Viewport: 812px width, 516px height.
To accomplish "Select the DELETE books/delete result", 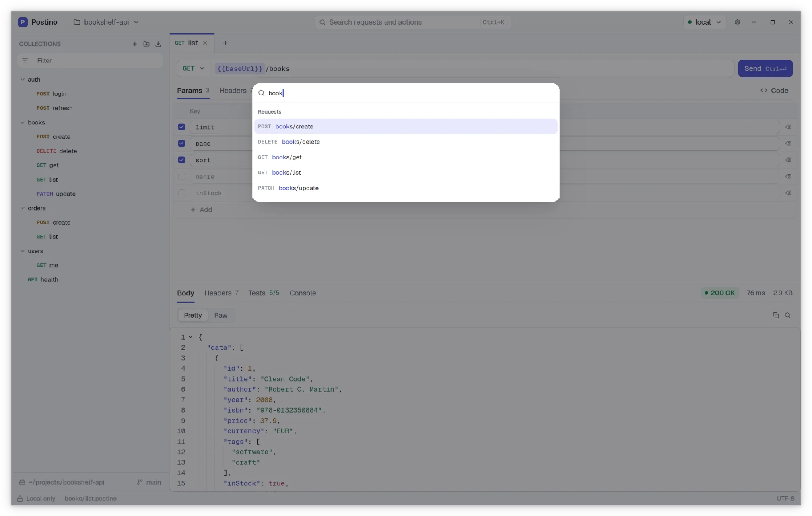I will (x=406, y=142).
